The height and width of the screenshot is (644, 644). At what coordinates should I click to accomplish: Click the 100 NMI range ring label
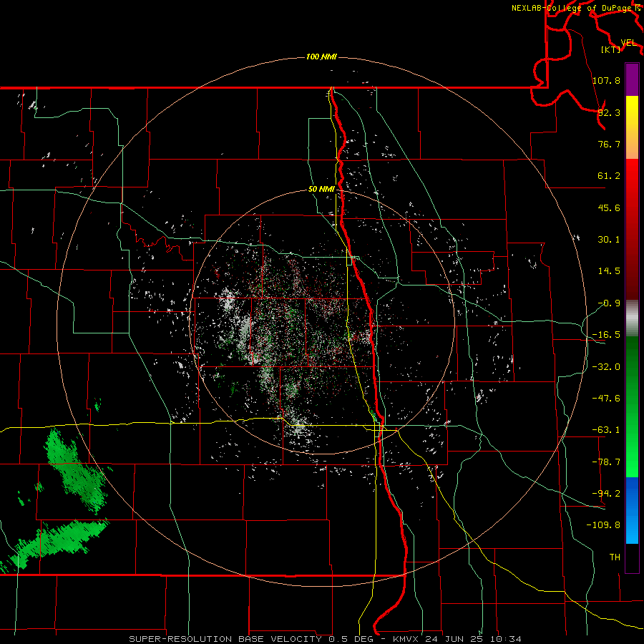[x=321, y=57]
